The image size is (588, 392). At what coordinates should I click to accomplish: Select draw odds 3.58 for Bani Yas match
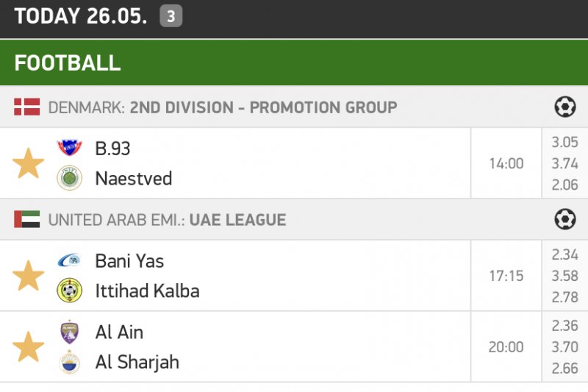(564, 276)
